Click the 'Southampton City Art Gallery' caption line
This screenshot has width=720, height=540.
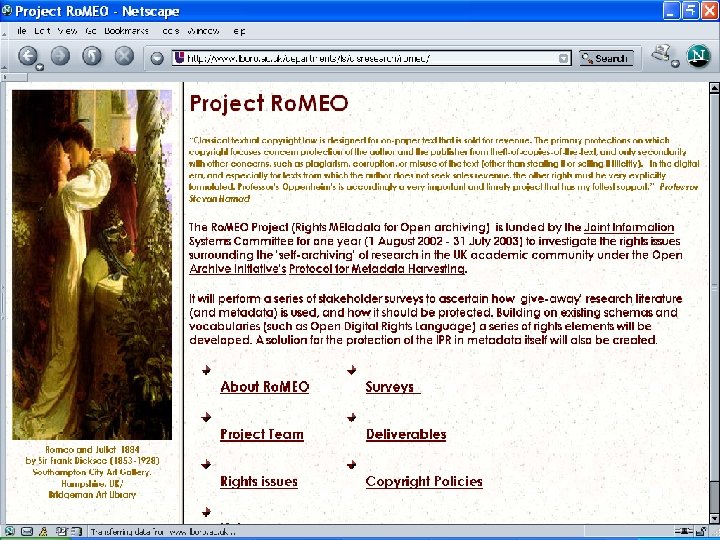coord(92,472)
